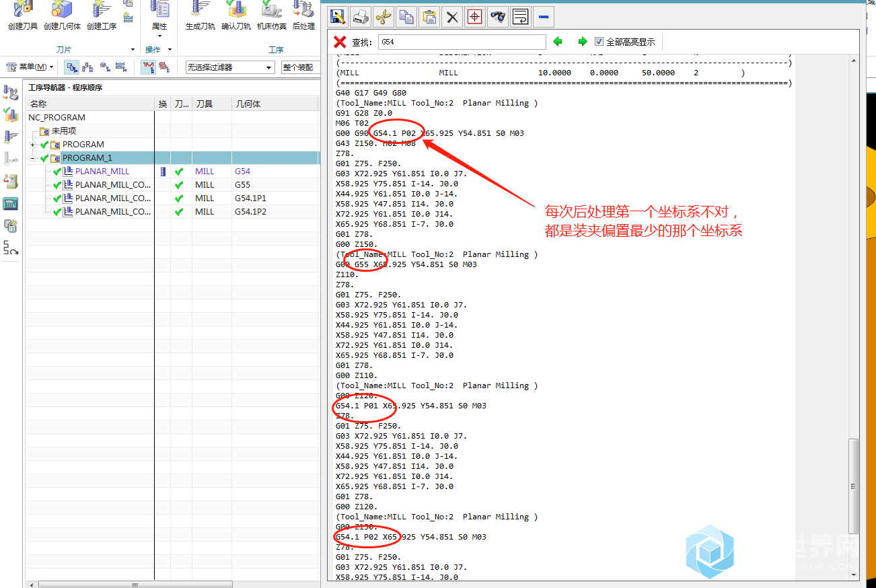Click the Create Tool (创建刀具) icon

click(23, 9)
